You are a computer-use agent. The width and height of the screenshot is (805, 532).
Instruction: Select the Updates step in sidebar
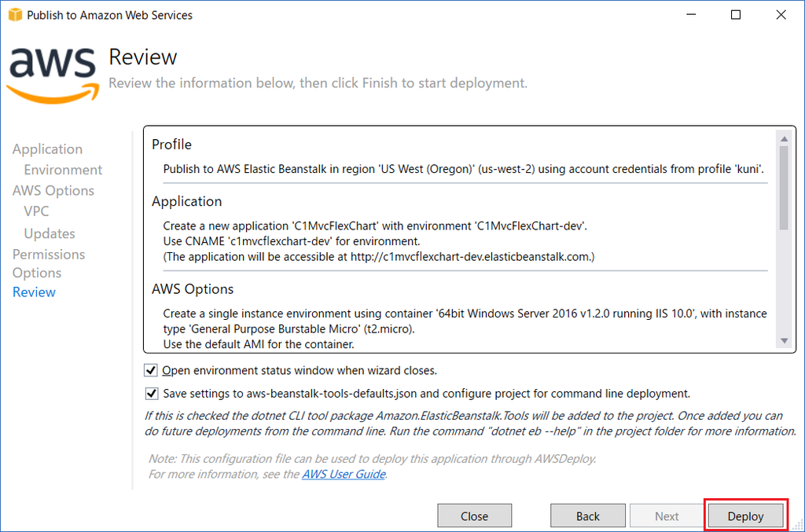50,233
